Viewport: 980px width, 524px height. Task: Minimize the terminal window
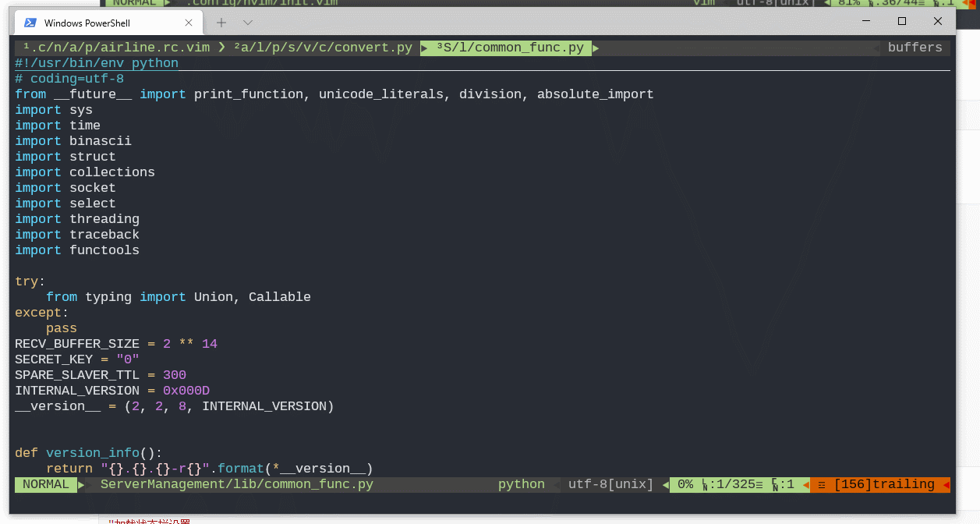pos(866,22)
